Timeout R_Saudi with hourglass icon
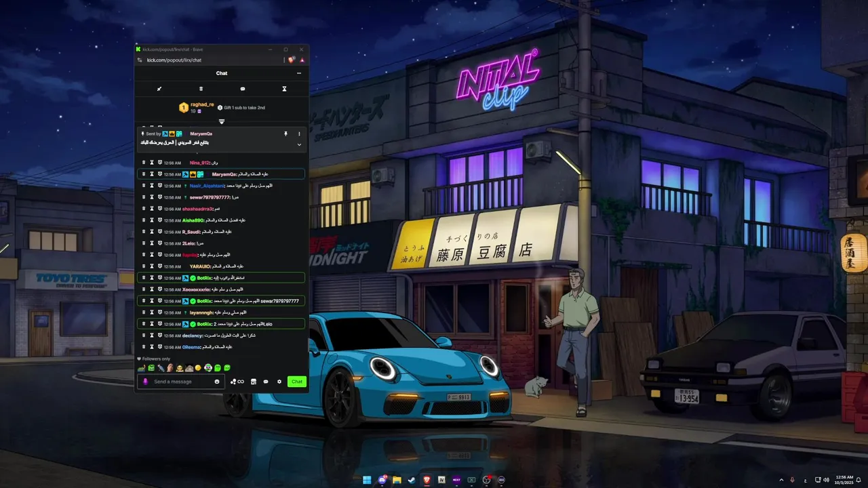This screenshot has height=488, width=868. [152, 232]
